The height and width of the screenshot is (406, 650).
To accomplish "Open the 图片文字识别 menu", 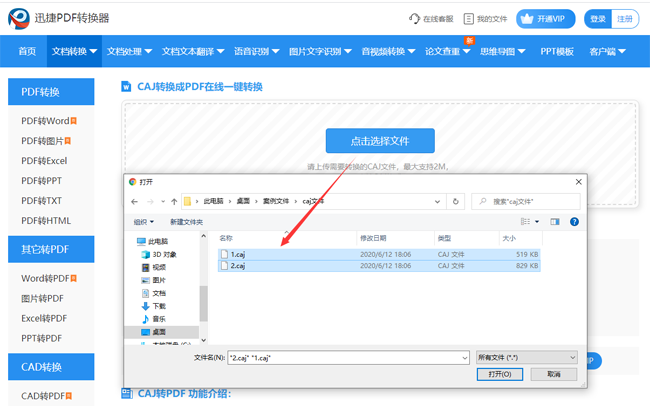I will pos(320,51).
